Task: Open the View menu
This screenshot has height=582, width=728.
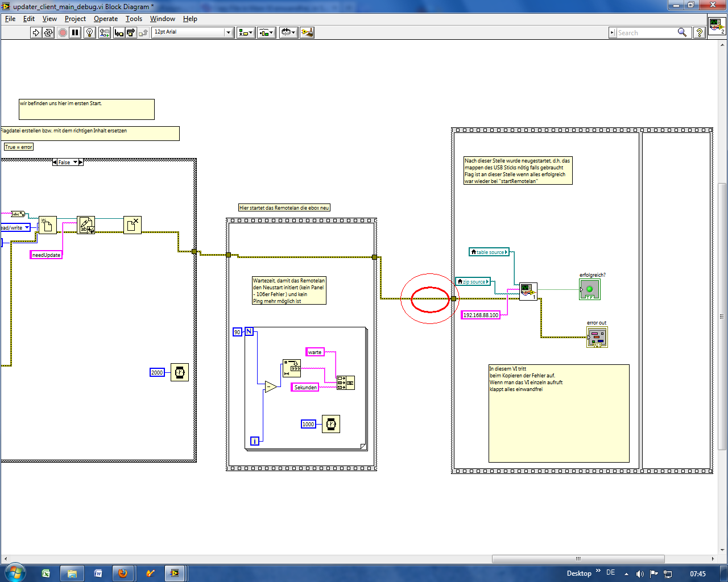Action: coord(49,19)
